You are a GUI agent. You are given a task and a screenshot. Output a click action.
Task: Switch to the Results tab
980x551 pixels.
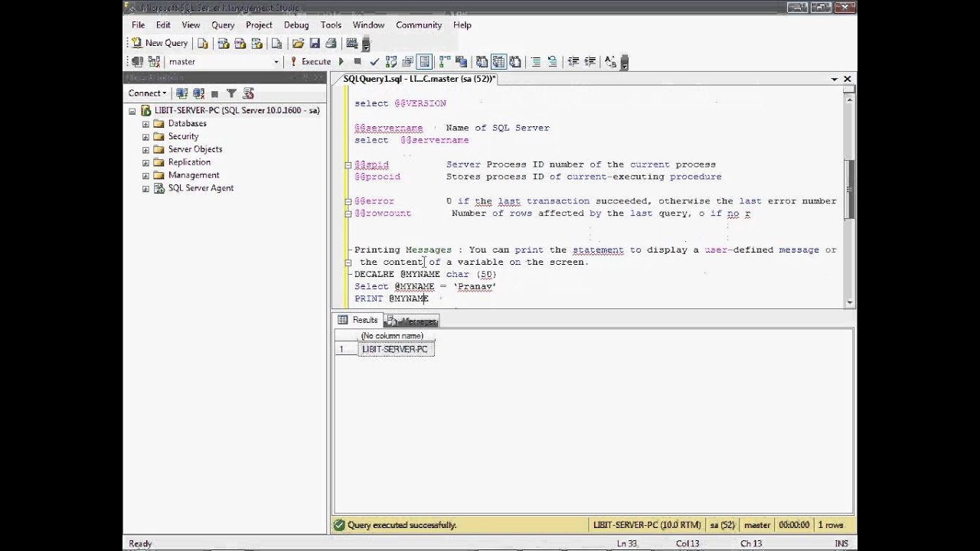(358, 320)
